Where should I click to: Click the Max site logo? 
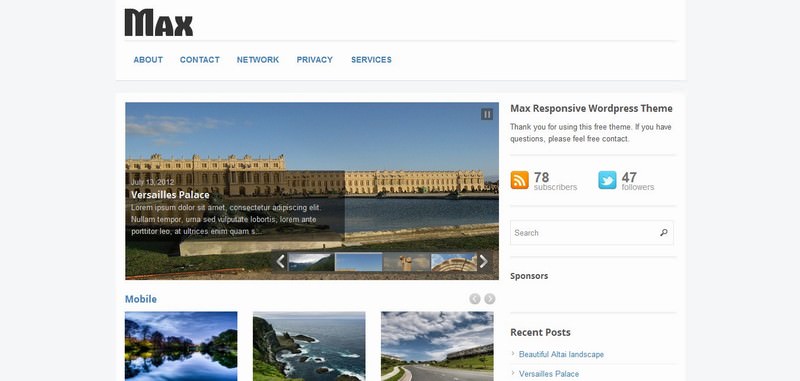pos(159,22)
